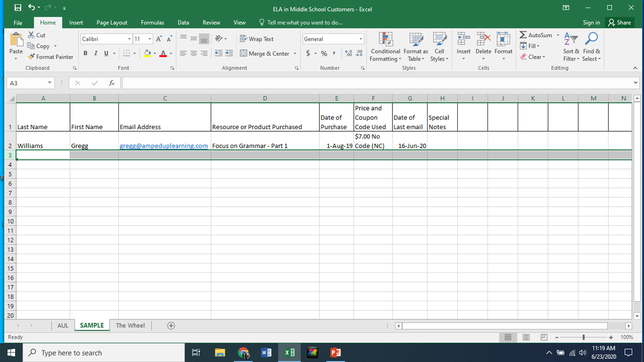Expand the Merge & Center dropdown arrow

coord(294,53)
